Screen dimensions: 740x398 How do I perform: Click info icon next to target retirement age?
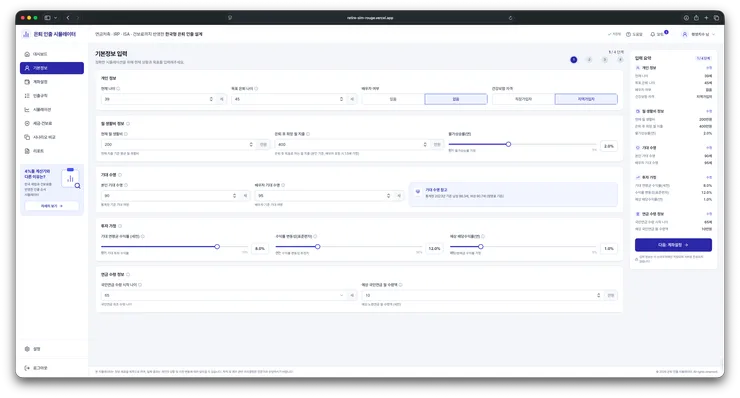[x=256, y=88]
